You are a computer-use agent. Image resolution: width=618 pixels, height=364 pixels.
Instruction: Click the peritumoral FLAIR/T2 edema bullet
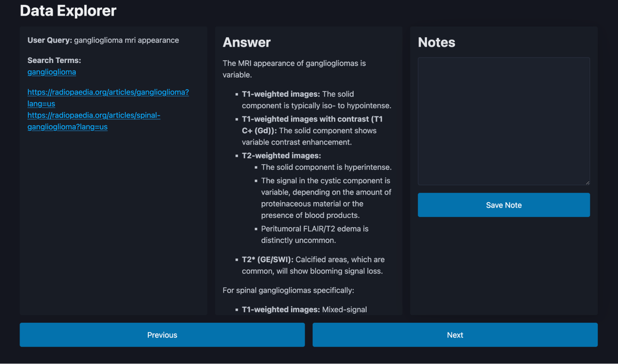[315, 234]
